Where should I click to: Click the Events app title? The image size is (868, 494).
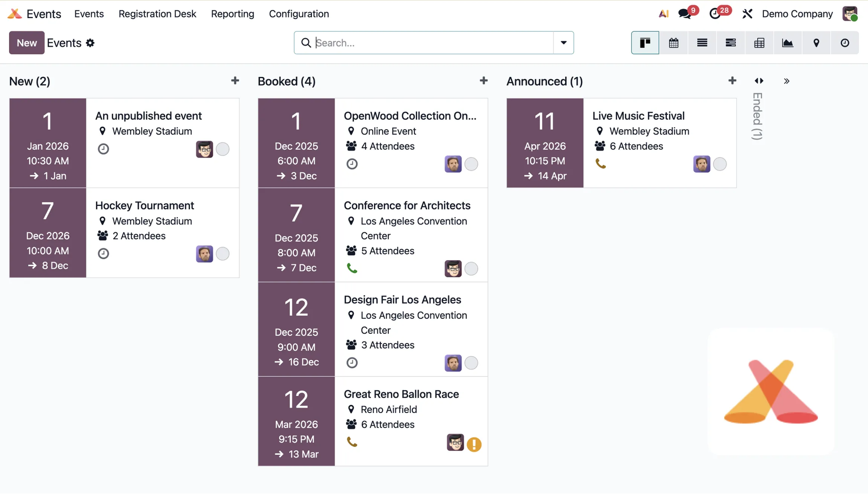coord(43,14)
